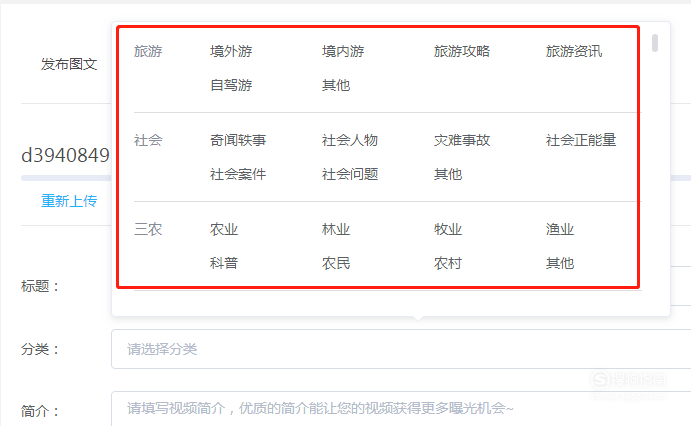Choose 奇闻轶事 under 社会
Screen dimensions: 691x426
[x=238, y=141]
